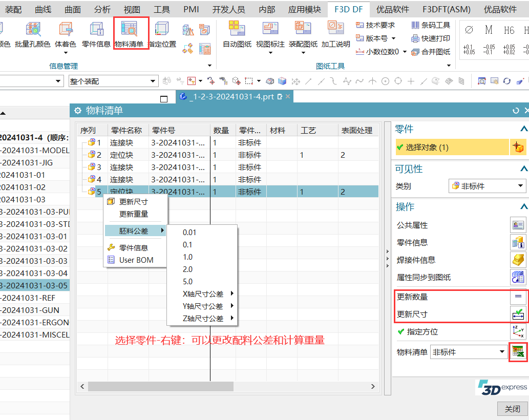This screenshot has height=420, width=529.
Task: Open the 物料清单 ribbon tool
Action: [129, 34]
